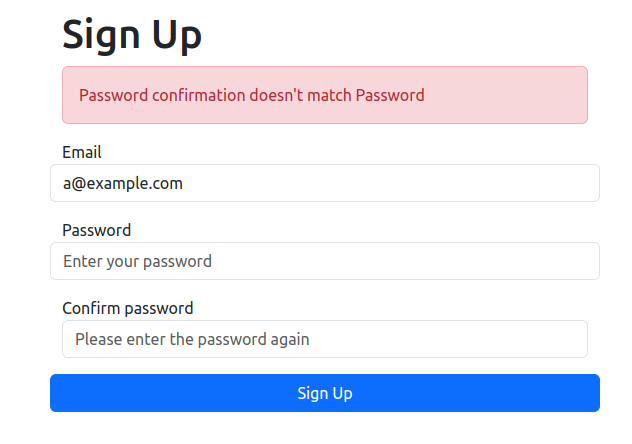
Task: Click the "Sign Up" text on the button
Action: click(324, 393)
